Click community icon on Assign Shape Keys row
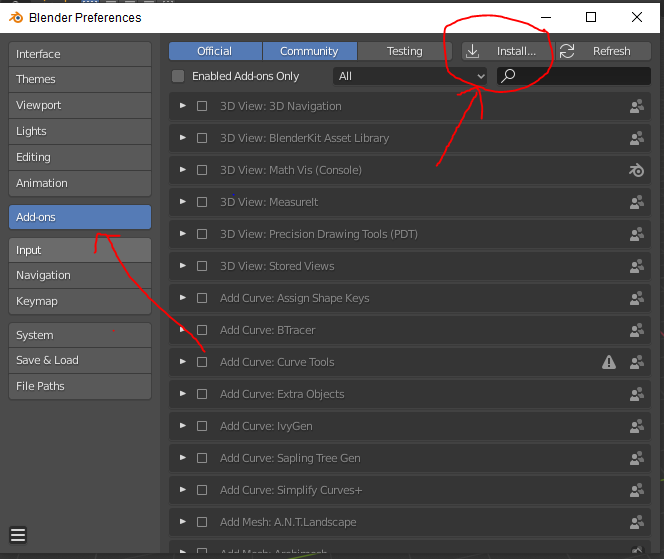 [x=636, y=298]
